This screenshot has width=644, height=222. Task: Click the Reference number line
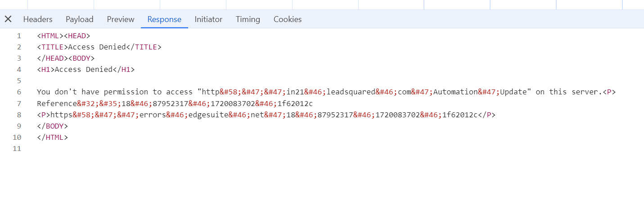tap(175, 103)
